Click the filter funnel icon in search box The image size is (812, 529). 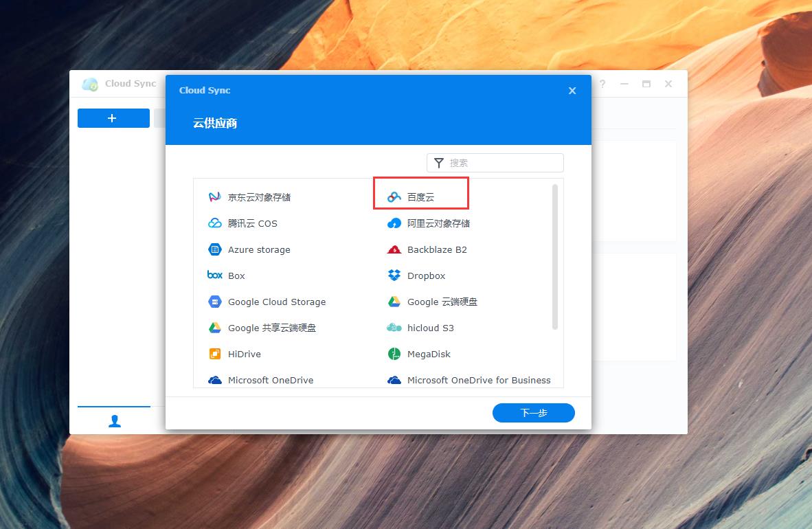pos(438,163)
